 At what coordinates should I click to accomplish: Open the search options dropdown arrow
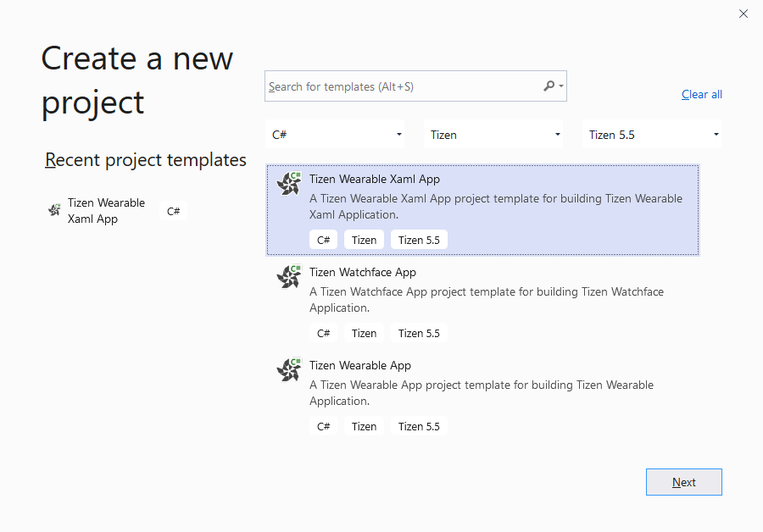tap(561, 86)
